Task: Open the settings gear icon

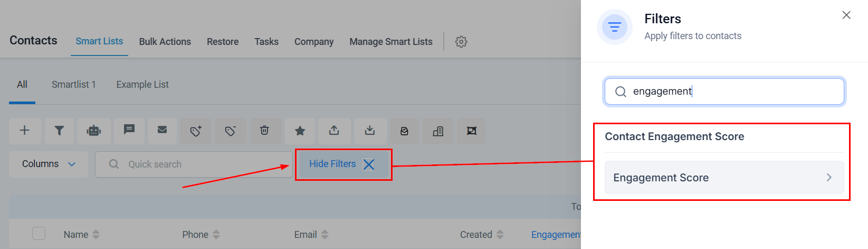Action: tap(461, 42)
